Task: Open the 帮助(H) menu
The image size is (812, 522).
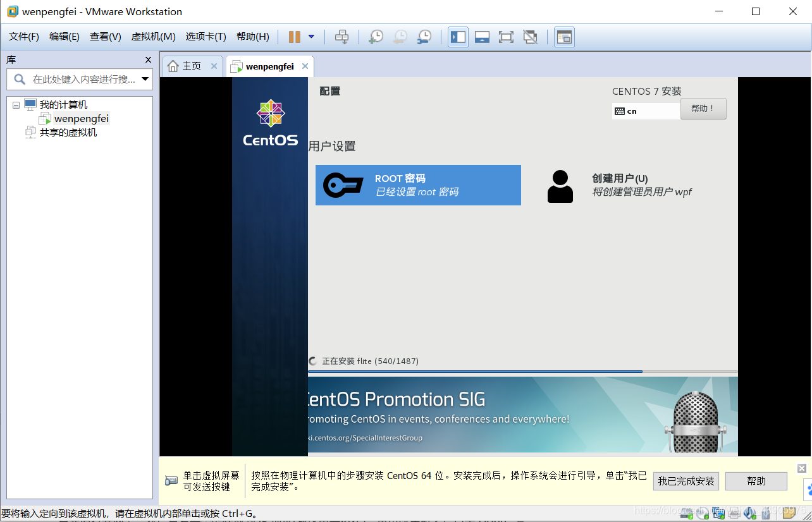Action: pos(253,37)
